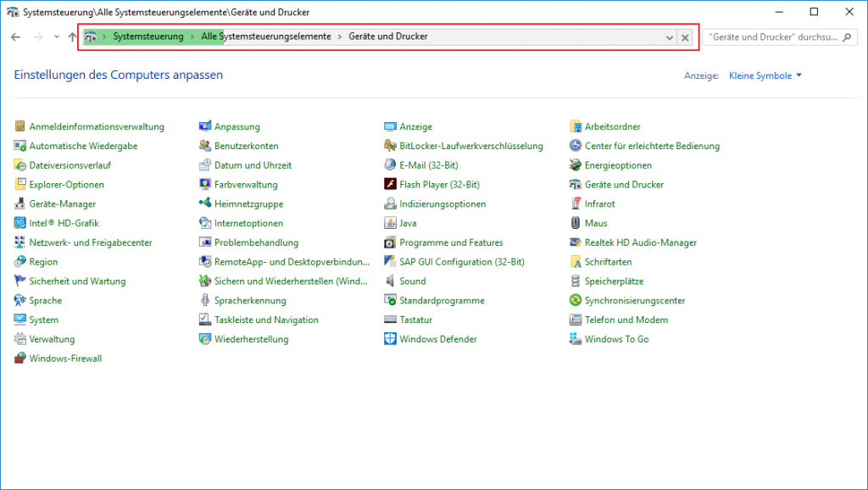Open the Windows-Firewall icon

tap(20, 359)
